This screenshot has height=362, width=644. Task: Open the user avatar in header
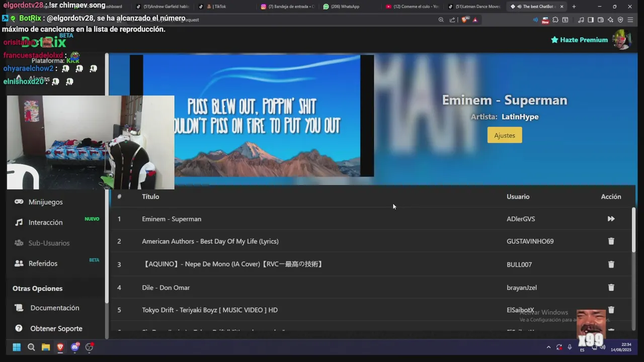pyautogui.click(x=622, y=40)
